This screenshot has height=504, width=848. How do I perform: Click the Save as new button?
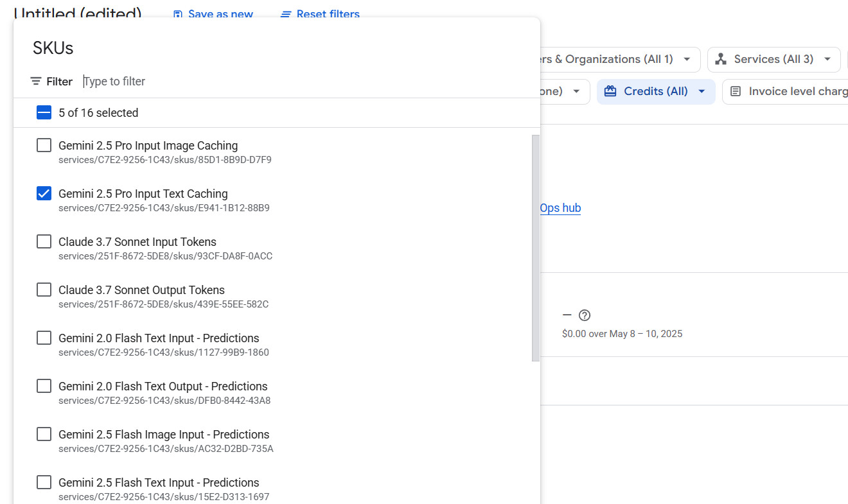coord(220,14)
